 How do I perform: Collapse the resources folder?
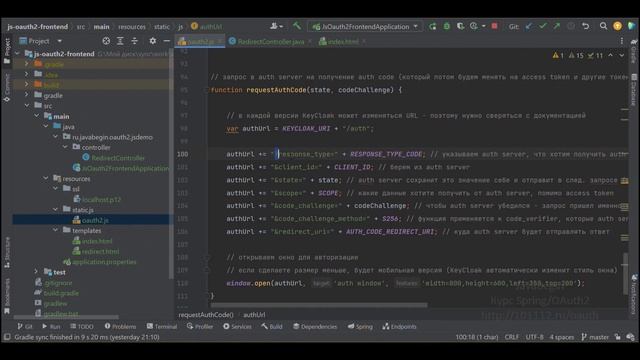(x=46, y=178)
